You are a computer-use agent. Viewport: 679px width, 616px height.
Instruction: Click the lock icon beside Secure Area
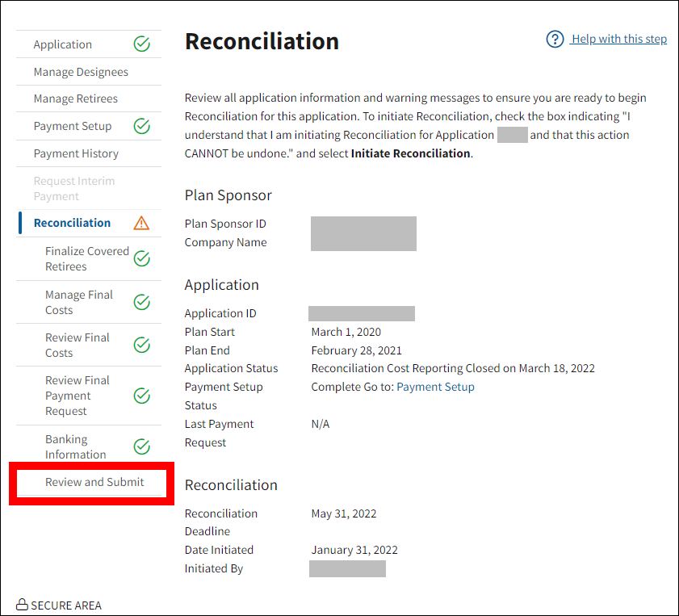pos(22,605)
